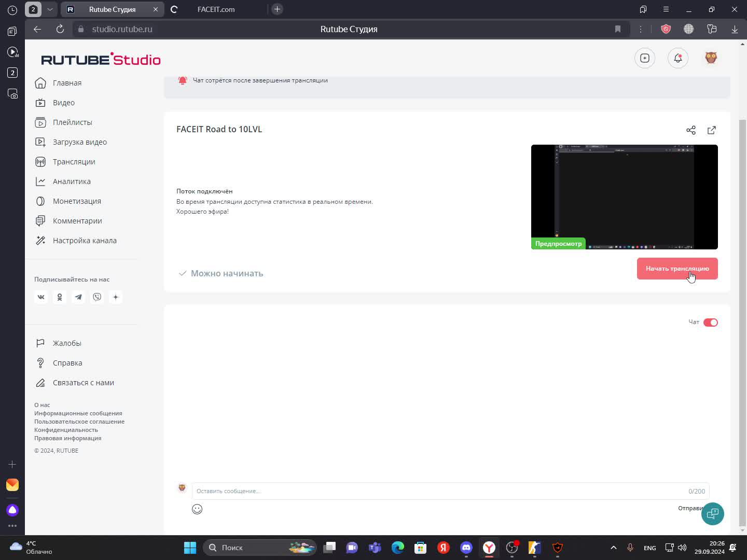Screen dimensions: 747x560
Task: Click the taskbar volume icon
Action: pos(682,548)
